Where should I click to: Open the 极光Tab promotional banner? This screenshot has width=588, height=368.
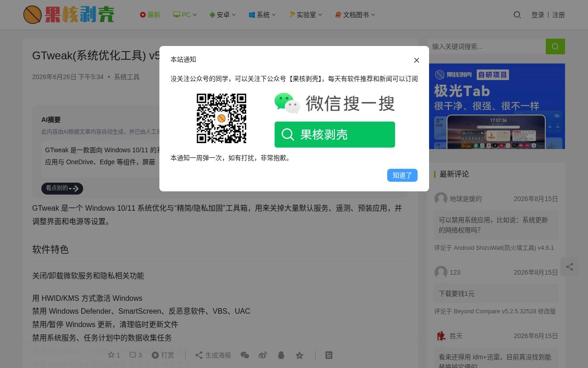(496, 106)
